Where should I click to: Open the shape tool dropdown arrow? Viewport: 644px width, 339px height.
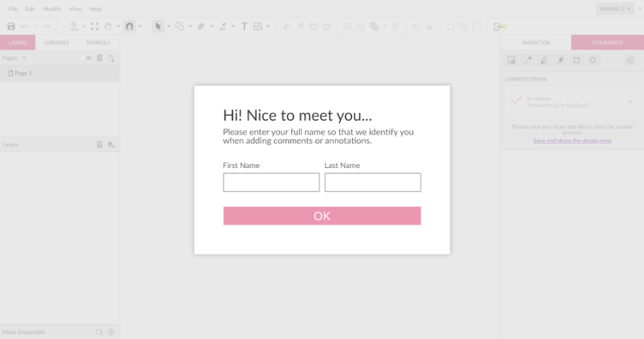(x=190, y=26)
